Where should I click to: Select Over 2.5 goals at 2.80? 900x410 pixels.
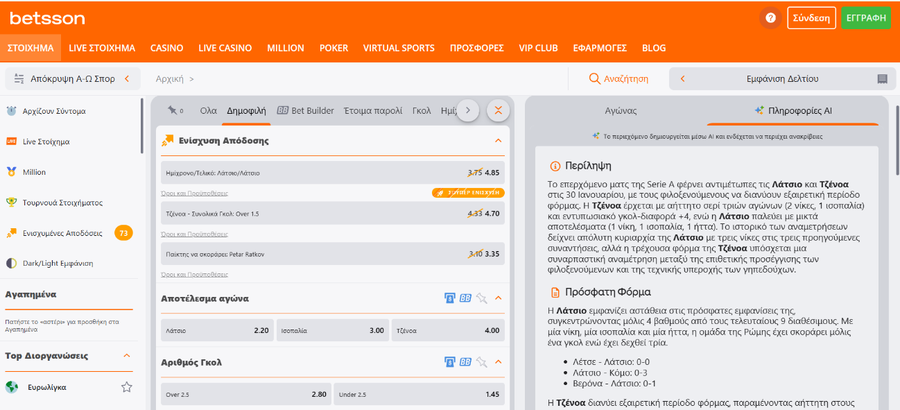246,394
